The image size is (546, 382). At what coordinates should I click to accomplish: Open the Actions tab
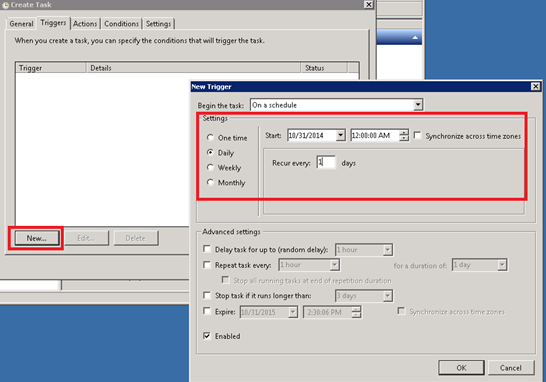tap(85, 24)
